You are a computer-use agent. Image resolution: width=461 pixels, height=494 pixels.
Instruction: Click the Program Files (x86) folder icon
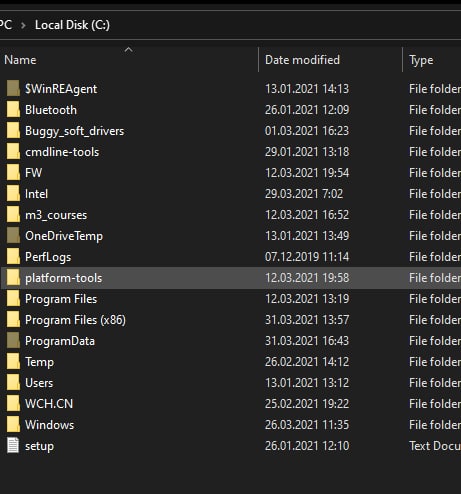[13, 320]
